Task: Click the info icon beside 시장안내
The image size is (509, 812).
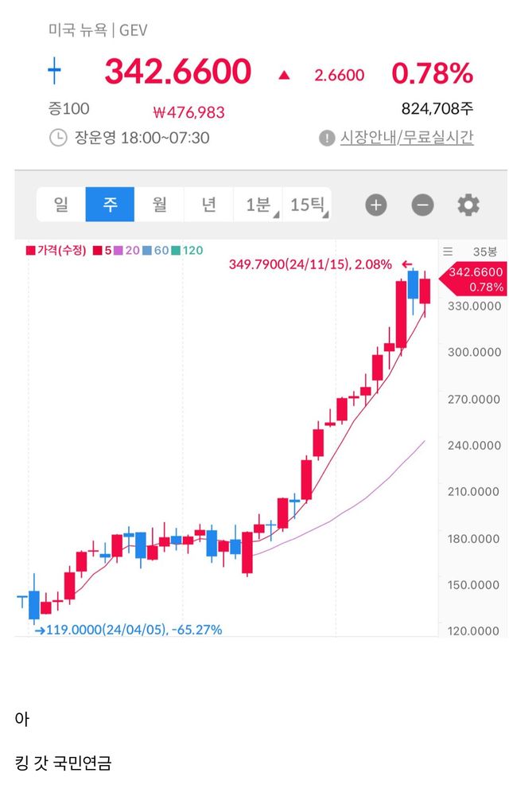Action: click(327, 138)
